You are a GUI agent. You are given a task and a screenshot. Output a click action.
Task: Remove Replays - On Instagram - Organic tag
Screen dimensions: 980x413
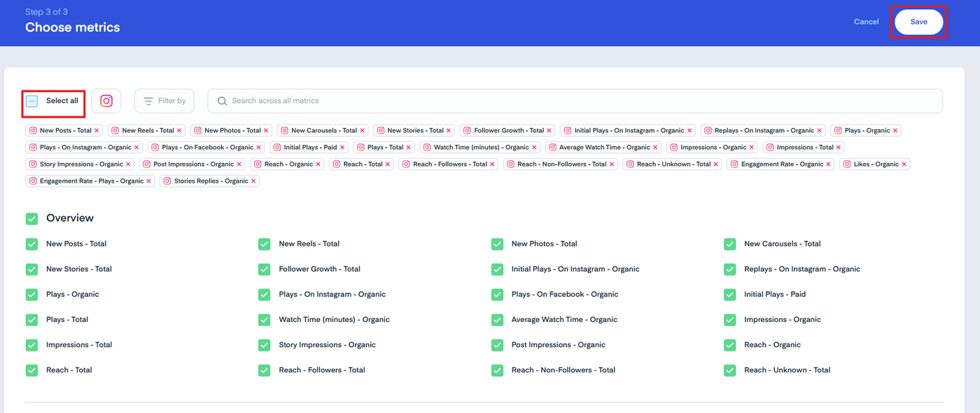coord(820,131)
